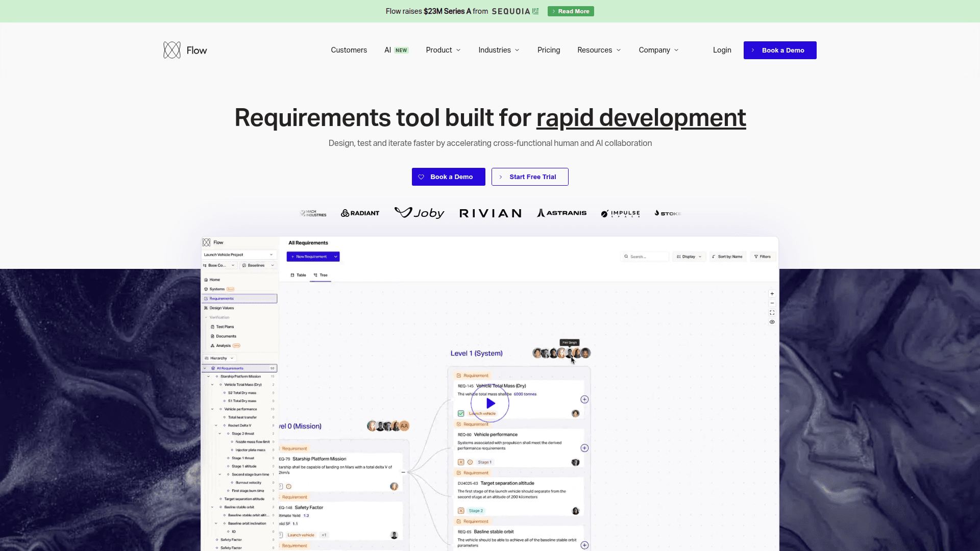Click Read More in announcement banner
The height and width of the screenshot is (551, 980).
point(571,11)
